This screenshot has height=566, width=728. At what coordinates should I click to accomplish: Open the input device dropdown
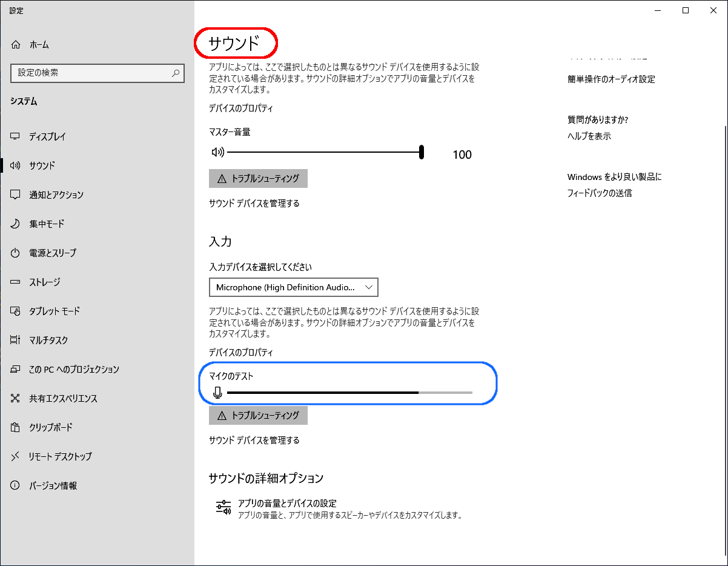click(x=294, y=287)
